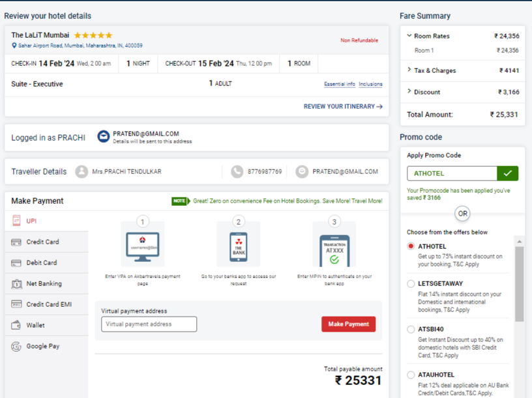Click the email envelope icon beside PRATEND@GMAIL.COM
This screenshot has width=532, height=398.
point(103,136)
